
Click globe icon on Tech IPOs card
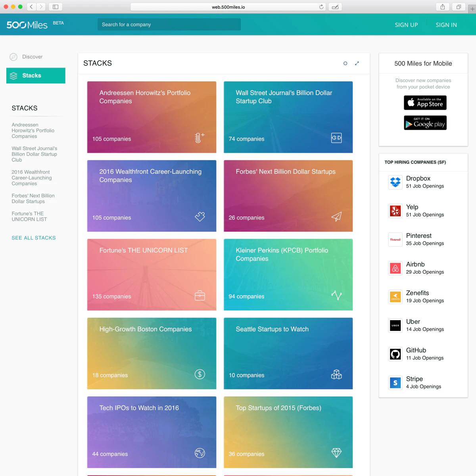(200, 453)
